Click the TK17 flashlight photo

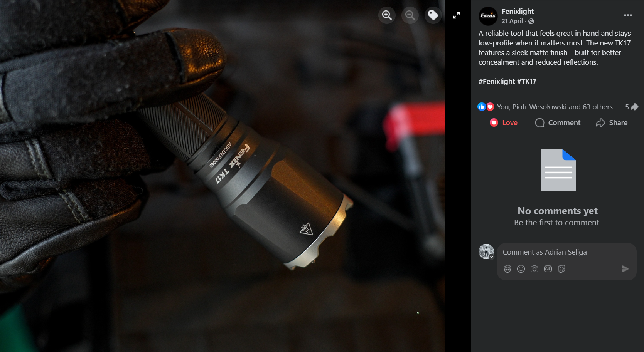point(223,176)
